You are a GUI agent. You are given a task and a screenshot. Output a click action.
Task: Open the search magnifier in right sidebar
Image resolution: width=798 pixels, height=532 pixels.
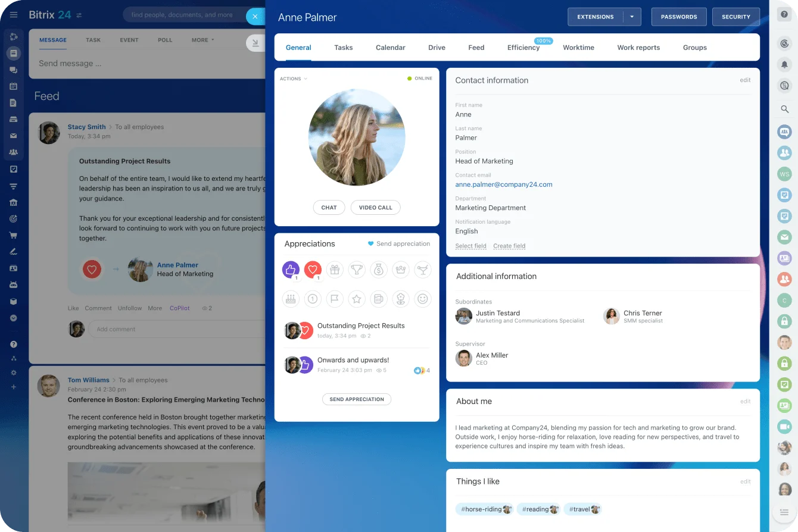[784, 109]
